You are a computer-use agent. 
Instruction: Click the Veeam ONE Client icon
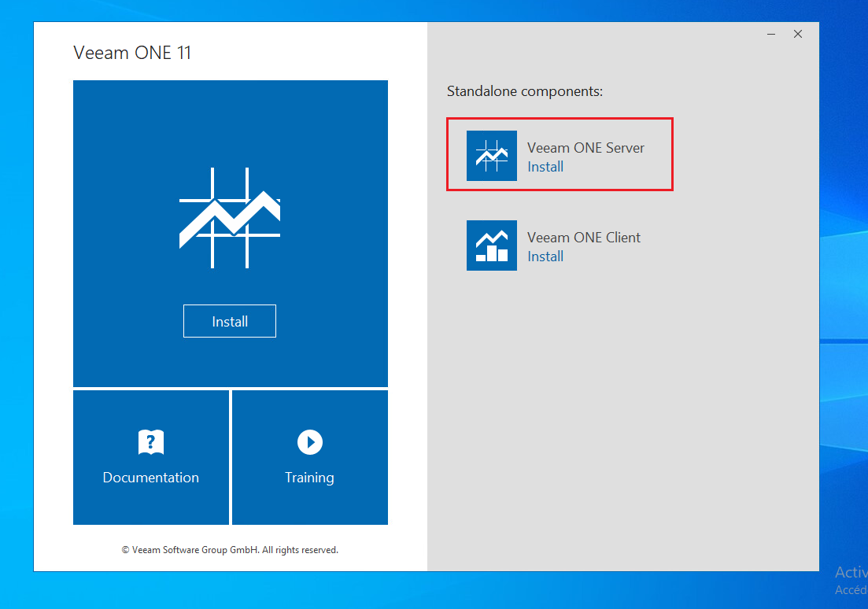492,245
